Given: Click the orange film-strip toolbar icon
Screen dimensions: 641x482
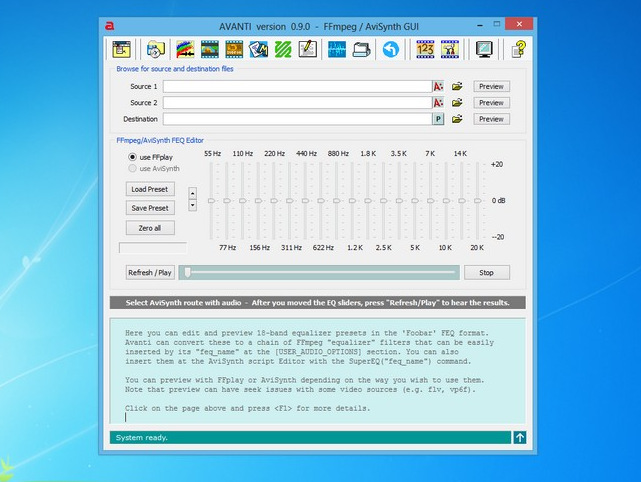Looking at the screenshot, I should (x=234, y=49).
